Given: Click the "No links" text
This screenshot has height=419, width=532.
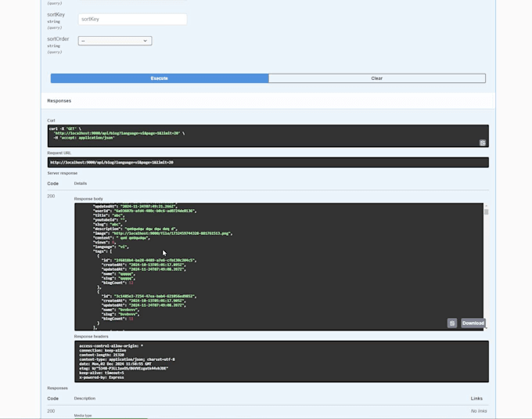Looking at the screenshot, I should (x=479, y=411).
